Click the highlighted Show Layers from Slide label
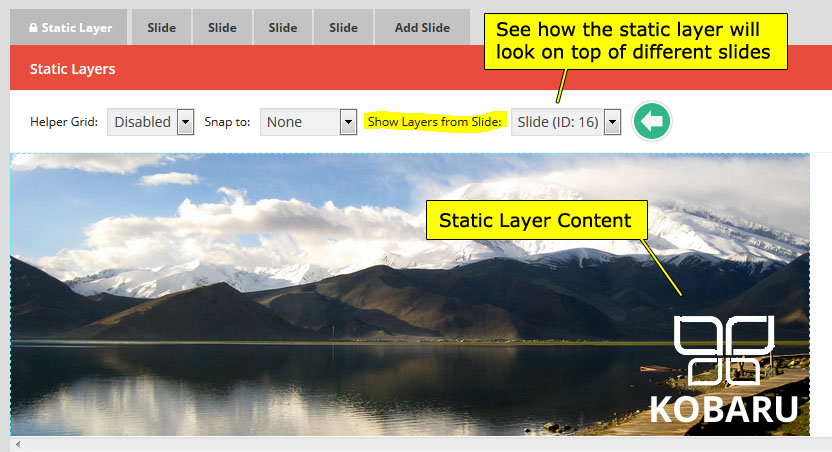Image resolution: width=832 pixels, height=452 pixels. tap(433, 122)
